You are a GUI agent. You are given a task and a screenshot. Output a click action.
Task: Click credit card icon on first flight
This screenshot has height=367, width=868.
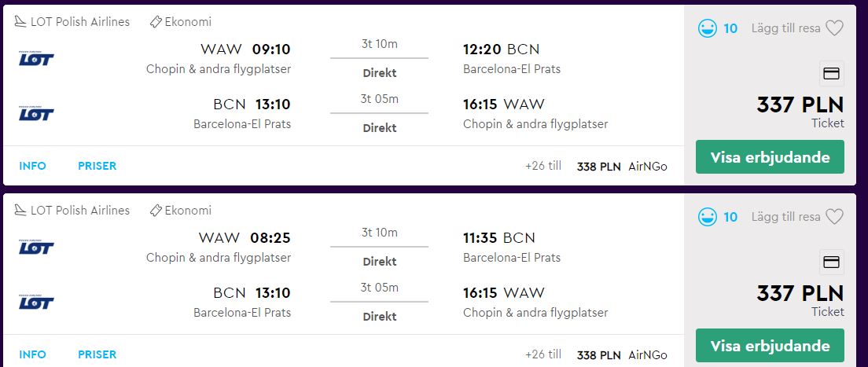(x=832, y=74)
